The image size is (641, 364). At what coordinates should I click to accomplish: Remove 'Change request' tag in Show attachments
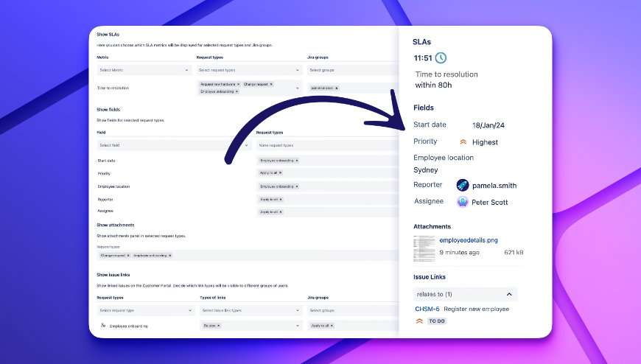(x=128, y=255)
